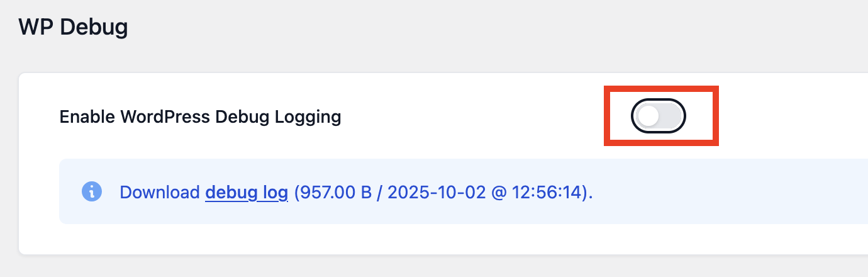Open the debug log link
This screenshot has height=277, width=868.
tap(247, 192)
